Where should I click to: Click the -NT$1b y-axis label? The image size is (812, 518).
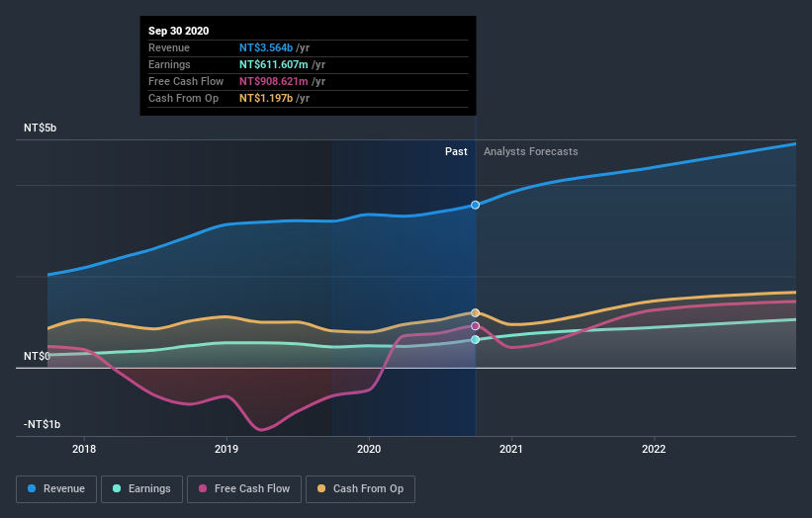pos(42,424)
